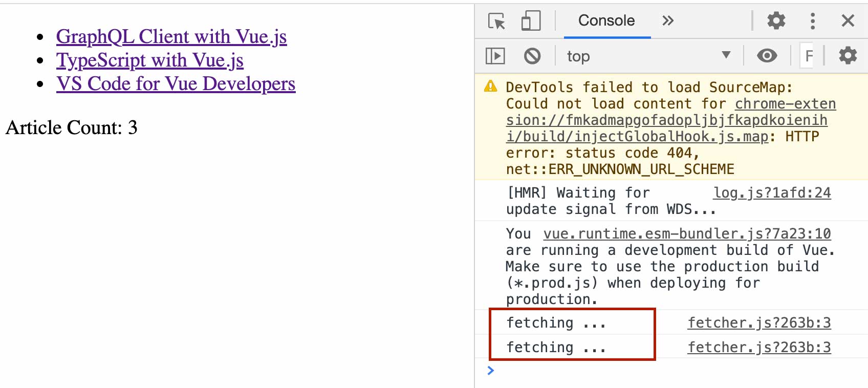Click the live expression eye icon

point(767,56)
